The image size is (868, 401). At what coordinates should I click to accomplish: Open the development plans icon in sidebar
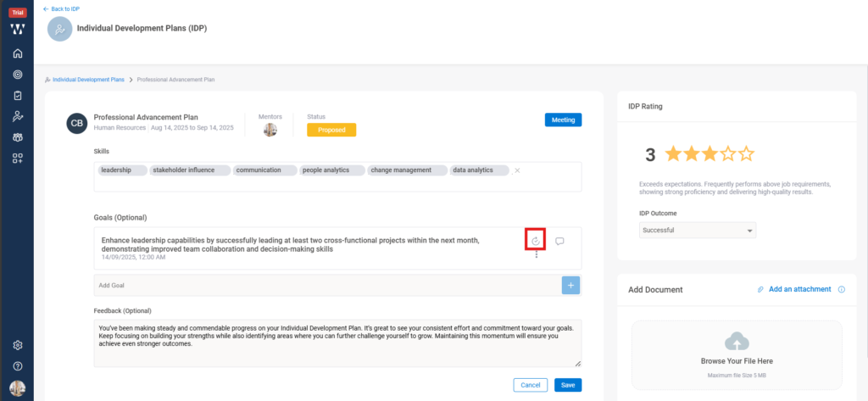click(18, 116)
